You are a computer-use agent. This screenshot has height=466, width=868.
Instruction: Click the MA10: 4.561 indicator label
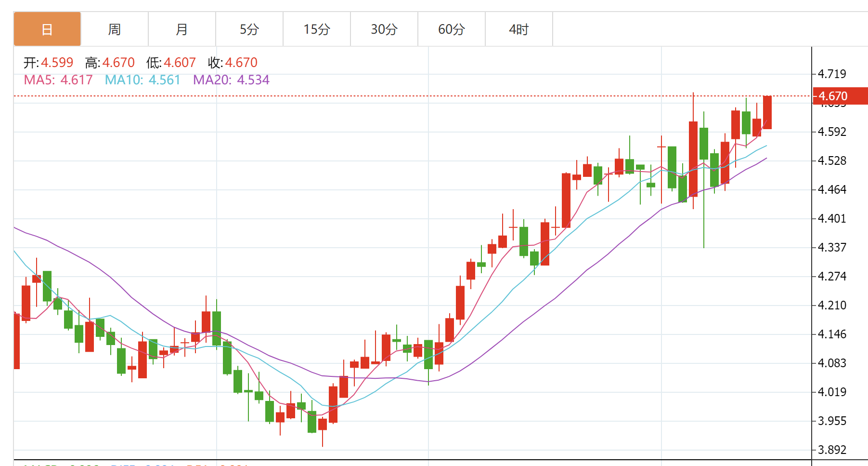pyautogui.click(x=143, y=80)
